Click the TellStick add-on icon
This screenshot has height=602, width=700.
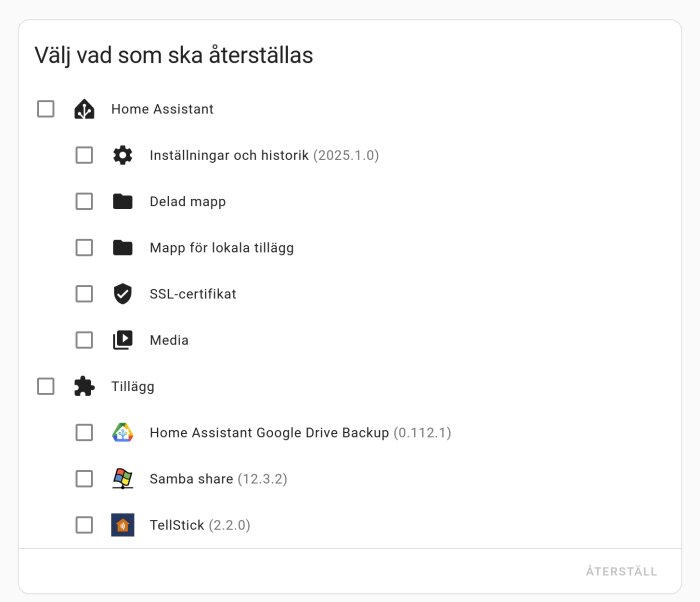(122, 524)
